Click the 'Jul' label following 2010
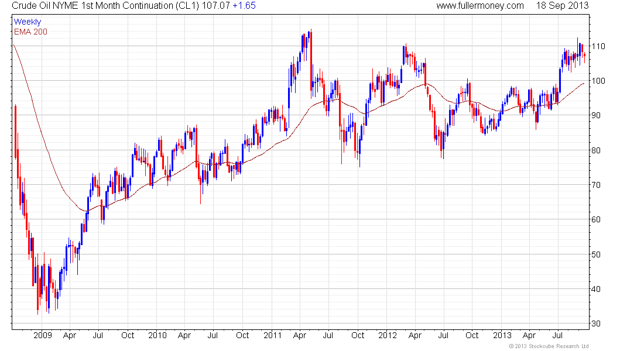This screenshot has width=644, height=351. click(213, 335)
